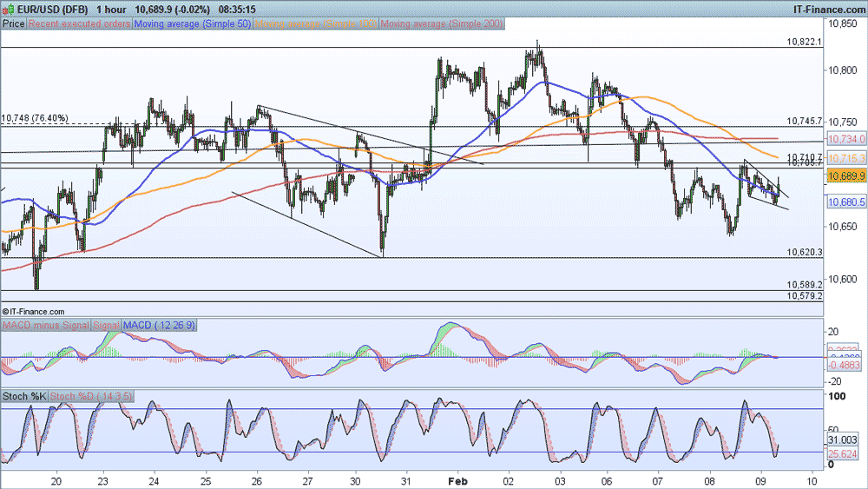This screenshot has width=868, height=489.
Task: Click the 10,822.1 resistance level label
Action: pos(804,42)
